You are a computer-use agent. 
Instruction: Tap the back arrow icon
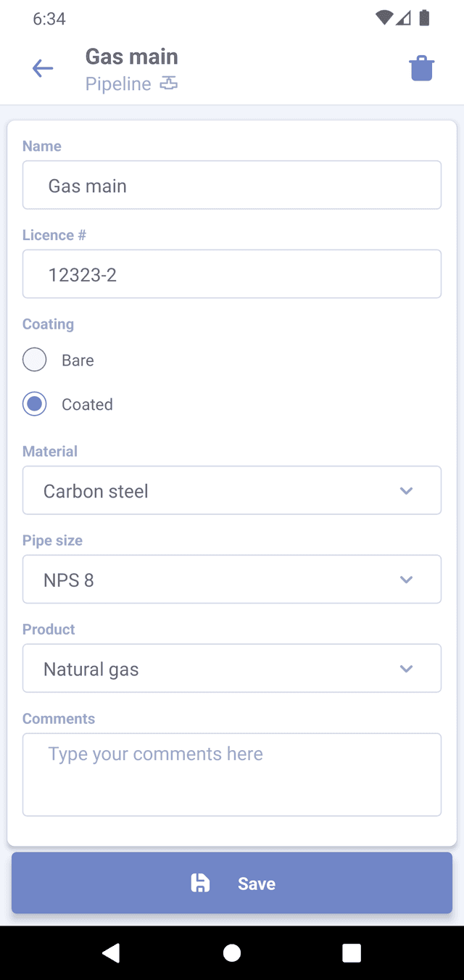(43, 69)
